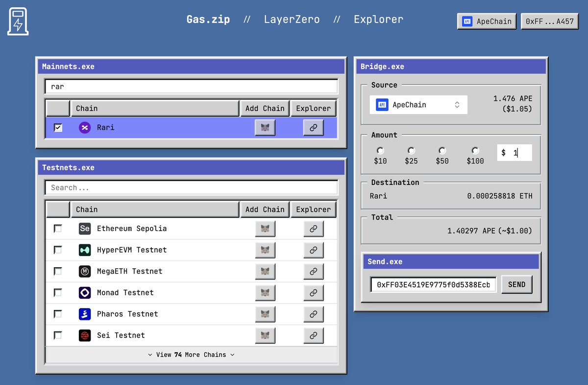Click the Mainnets Chain column header

click(x=155, y=108)
